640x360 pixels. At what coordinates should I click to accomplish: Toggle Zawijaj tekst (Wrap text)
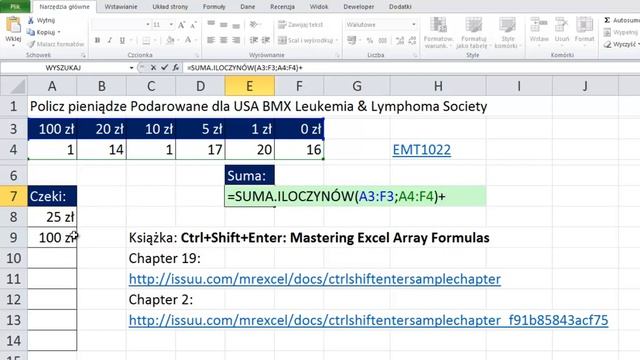click(300, 24)
